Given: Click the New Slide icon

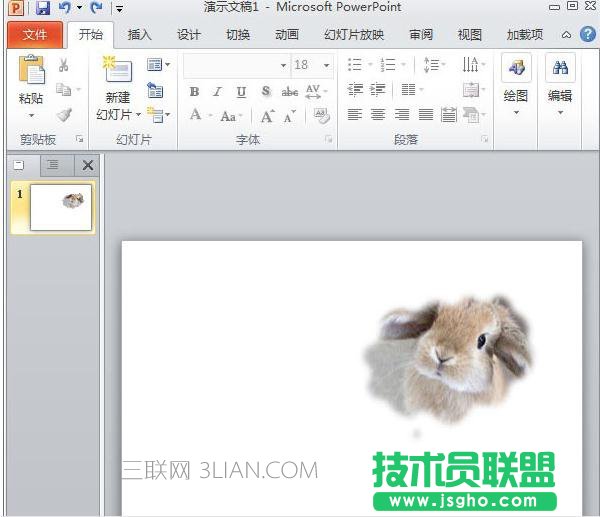Looking at the screenshot, I should (118, 69).
